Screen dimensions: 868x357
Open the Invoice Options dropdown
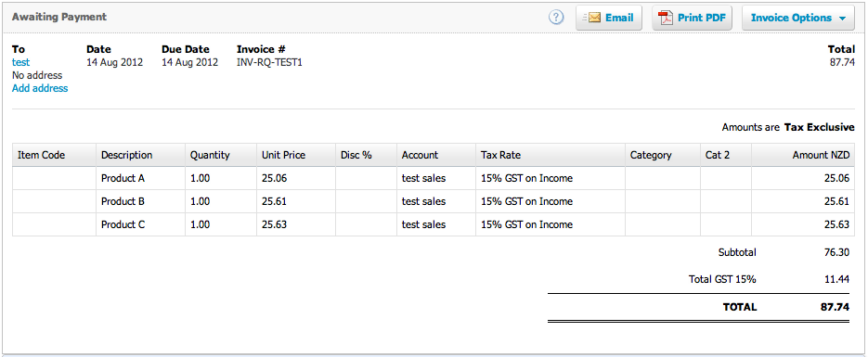[798, 18]
